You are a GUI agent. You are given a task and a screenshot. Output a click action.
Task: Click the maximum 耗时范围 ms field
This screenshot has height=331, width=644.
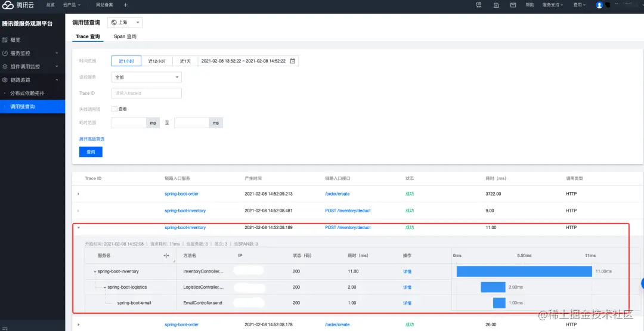coord(192,123)
